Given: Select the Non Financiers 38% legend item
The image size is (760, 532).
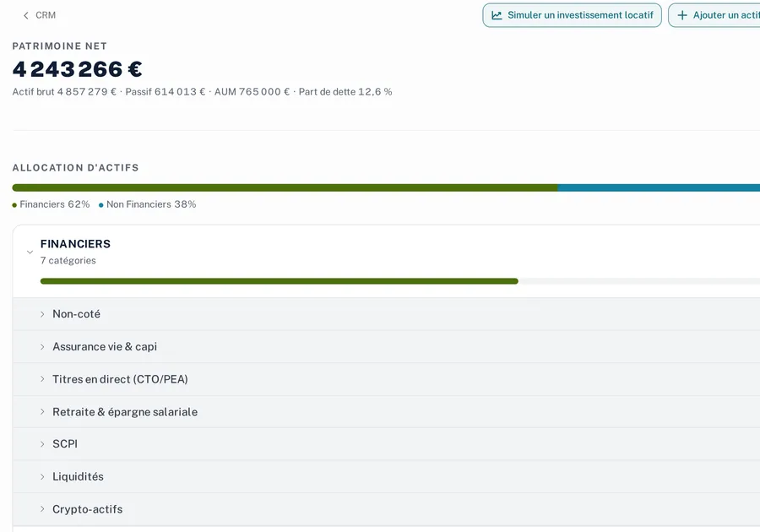Looking at the screenshot, I should point(147,204).
